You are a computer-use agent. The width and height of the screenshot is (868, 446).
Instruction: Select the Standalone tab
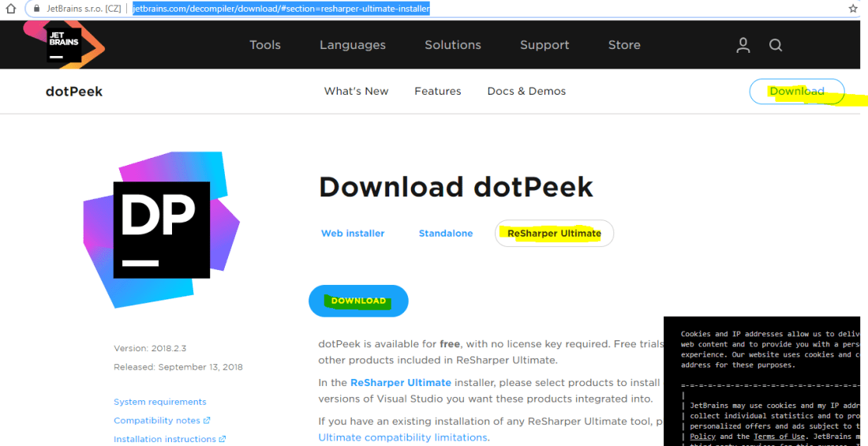tap(446, 234)
